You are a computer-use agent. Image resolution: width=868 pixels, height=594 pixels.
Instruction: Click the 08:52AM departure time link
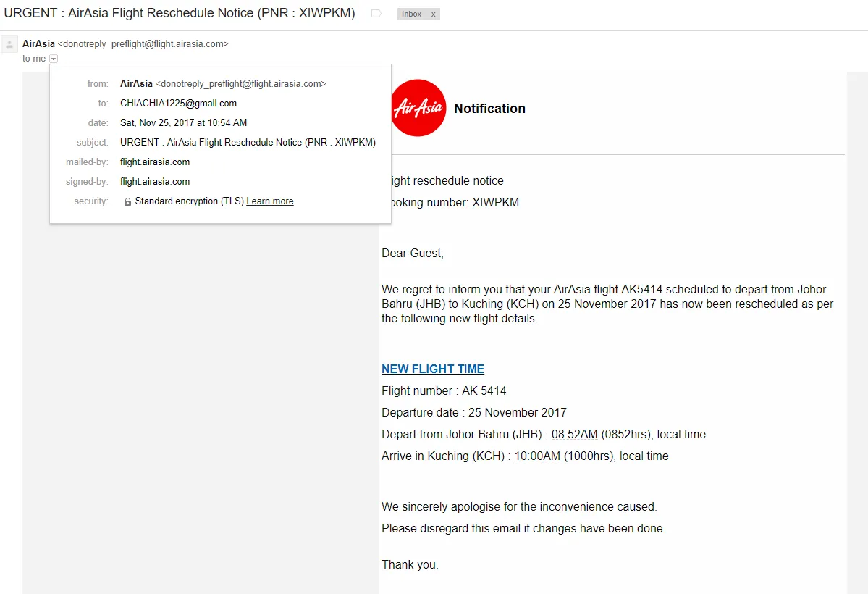tap(575, 435)
